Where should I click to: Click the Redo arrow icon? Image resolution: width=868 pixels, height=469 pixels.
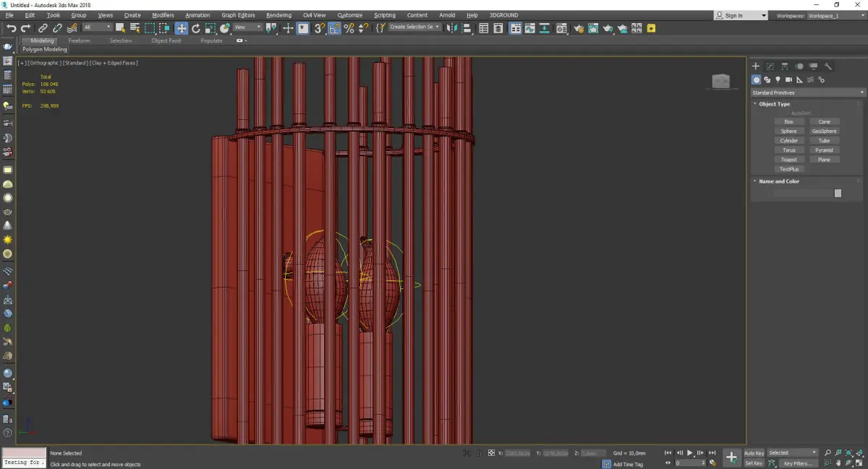pos(25,28)
